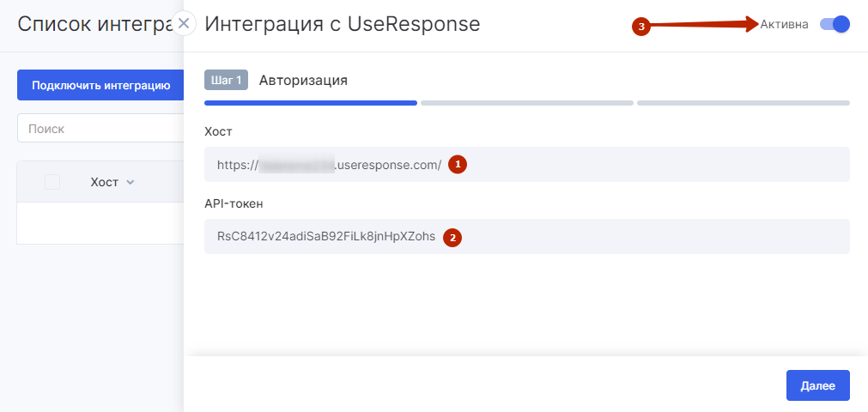
Task: Click the Далее button
Action: click(x=817, y=385)
